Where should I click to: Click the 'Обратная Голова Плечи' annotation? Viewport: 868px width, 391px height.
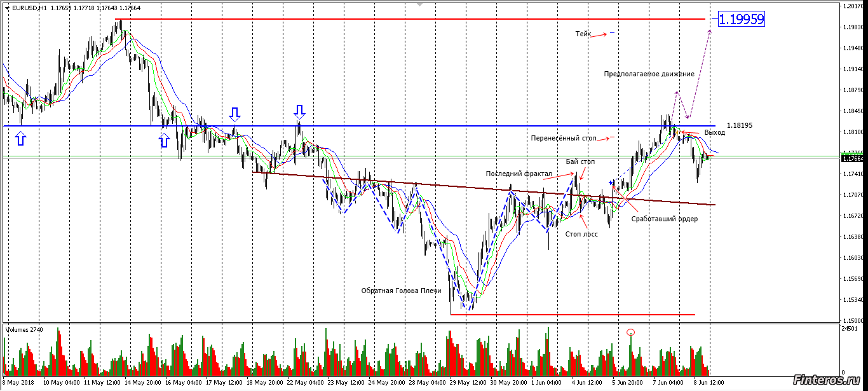[x=401, y=291]
